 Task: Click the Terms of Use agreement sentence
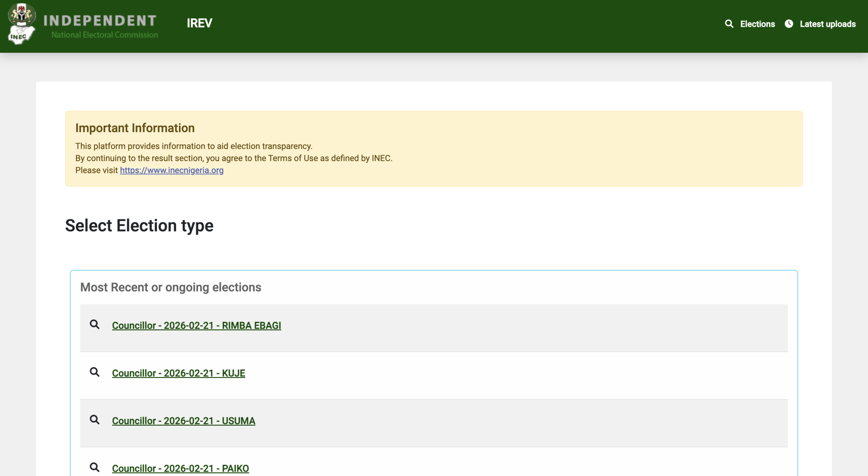click(234, 158)
